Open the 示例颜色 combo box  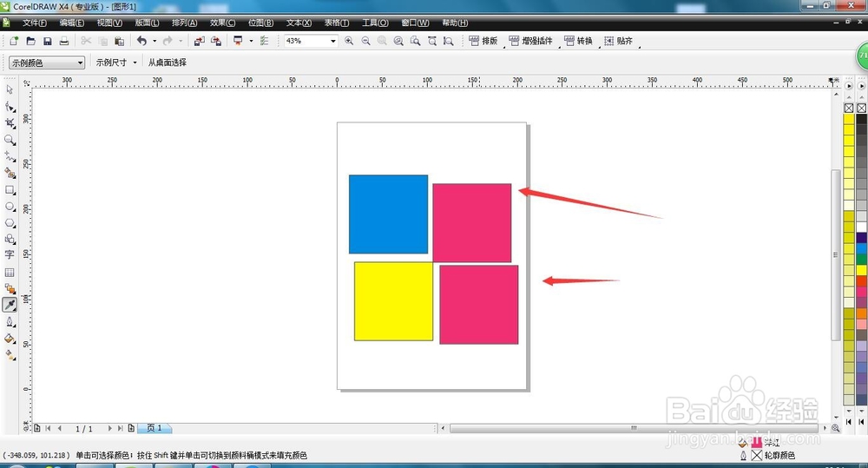(47, 63)
